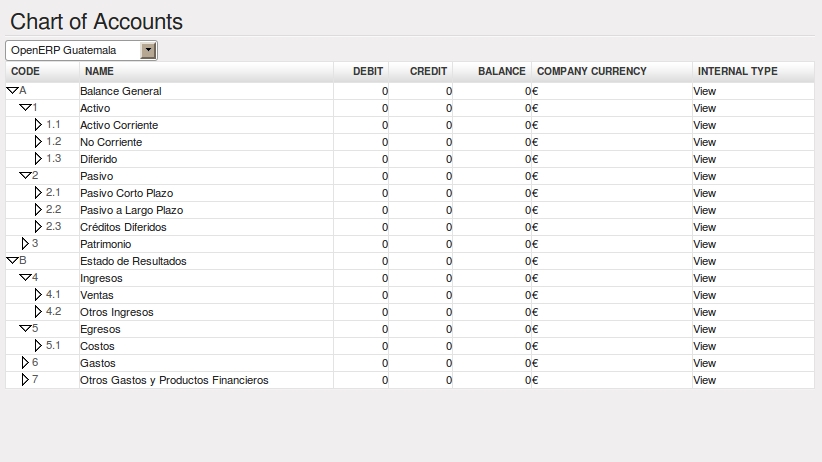Expand the 2.1 Pasivo Corto Plazo node
822x462 pixels.
point(38,192)
